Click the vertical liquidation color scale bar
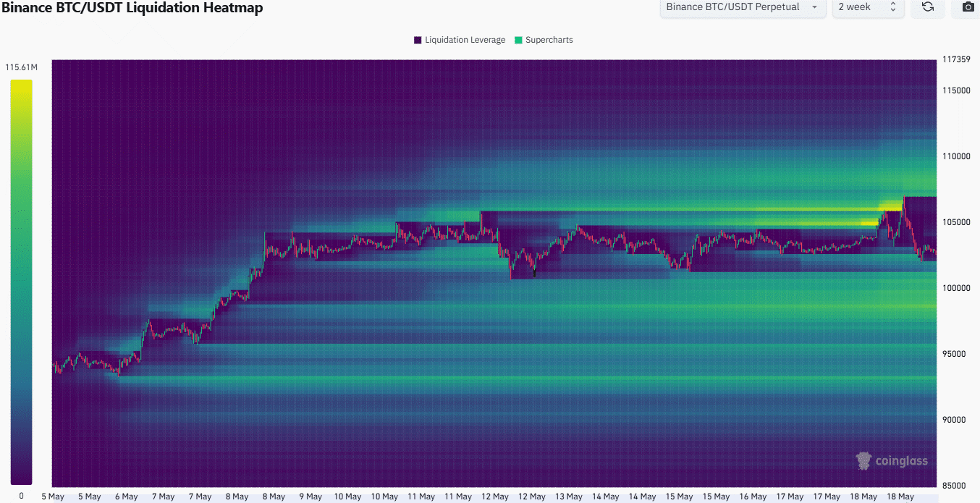Screen dimensions: 980x503 (21, 282)
